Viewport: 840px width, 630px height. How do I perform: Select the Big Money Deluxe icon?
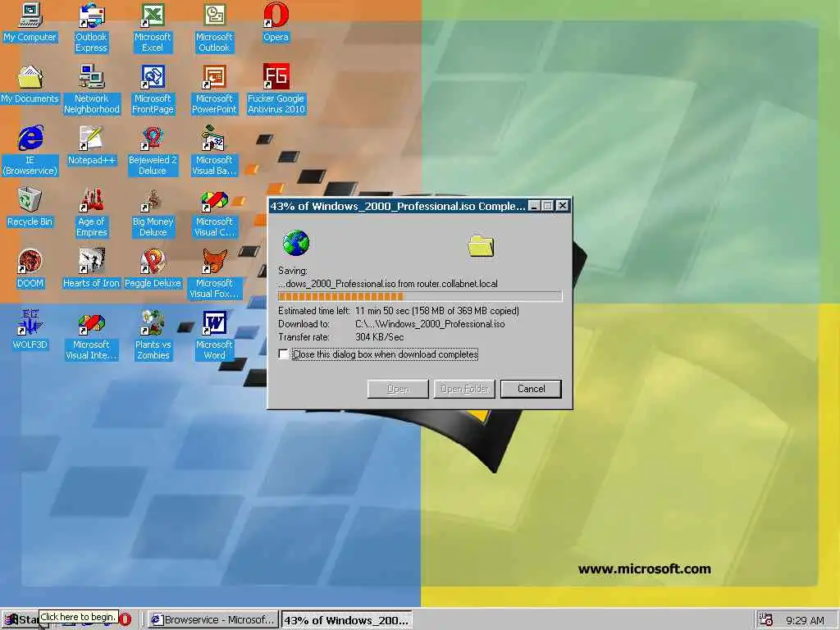[153, 212]
